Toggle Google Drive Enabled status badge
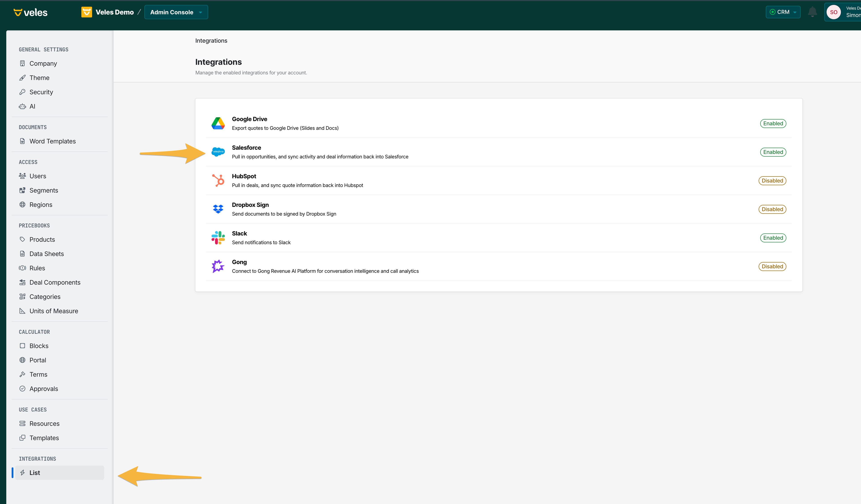Screen dimensions: 861x504 (773, 124)
